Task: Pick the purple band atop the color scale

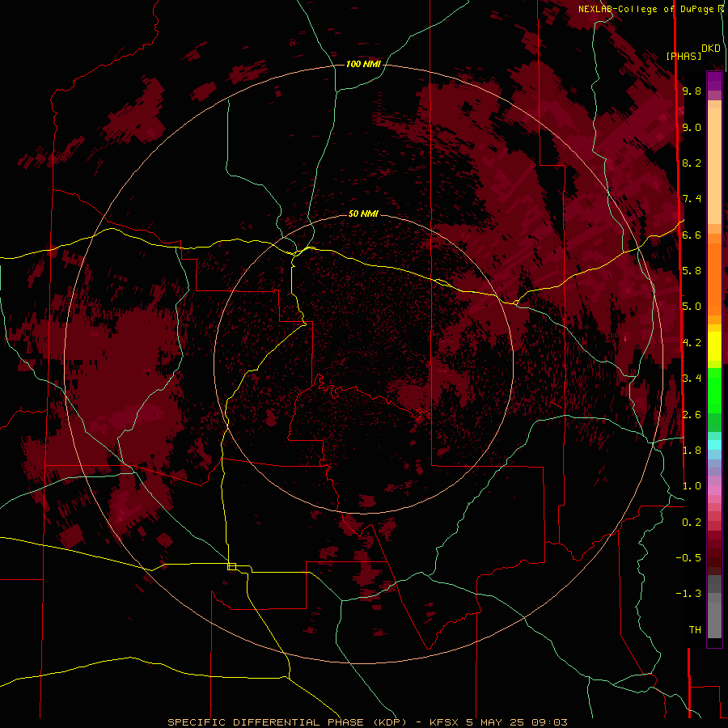Action: [x=714, y=81]
